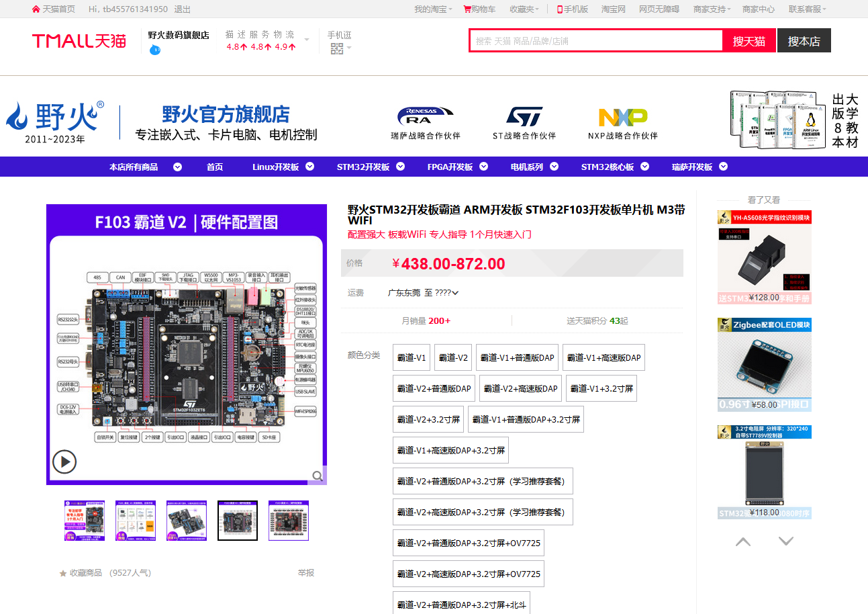Click the 举报 report link
The height and width of the screenshot is (614, 868).
coord(306,573)
